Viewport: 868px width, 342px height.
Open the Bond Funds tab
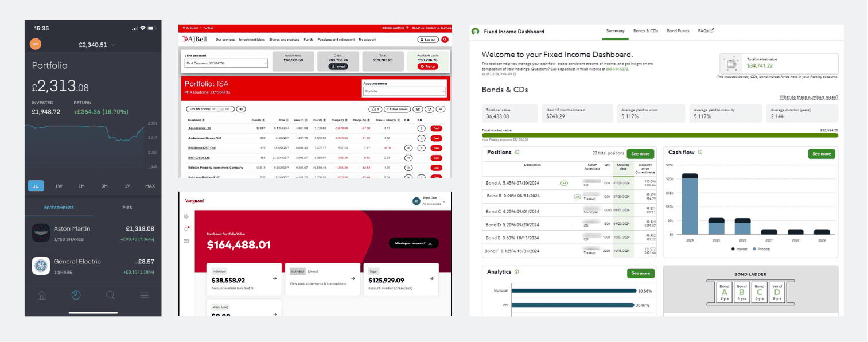click(x=678, y=31)
